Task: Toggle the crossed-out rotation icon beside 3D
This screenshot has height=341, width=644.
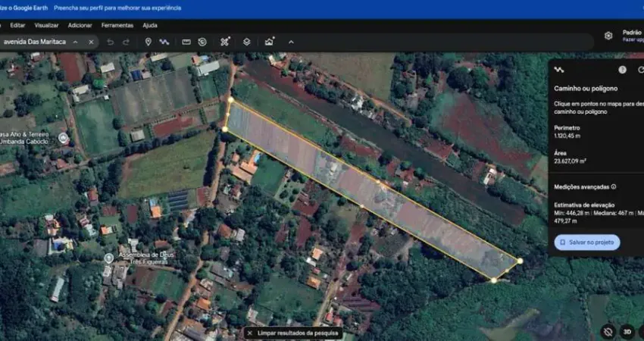Action: [x=608, y=332]
